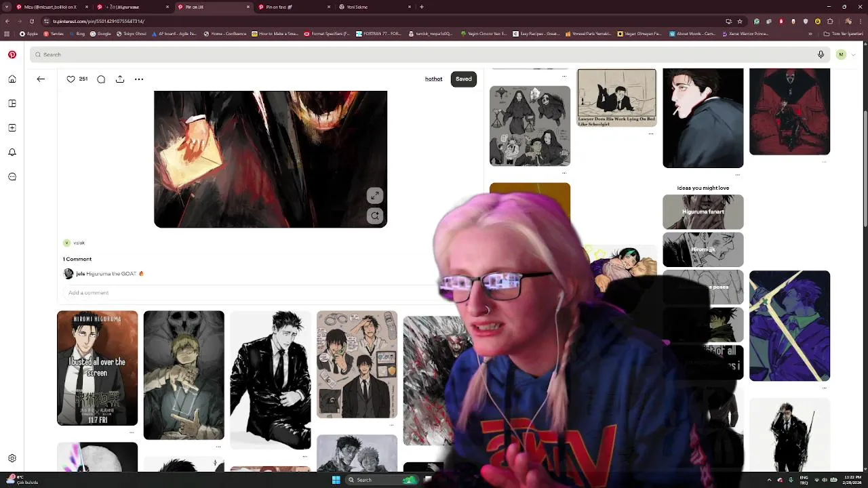The width and height of the screenshot is (868, 488).
Task: Open a new browser tab with plus
Action: [422, 7]
